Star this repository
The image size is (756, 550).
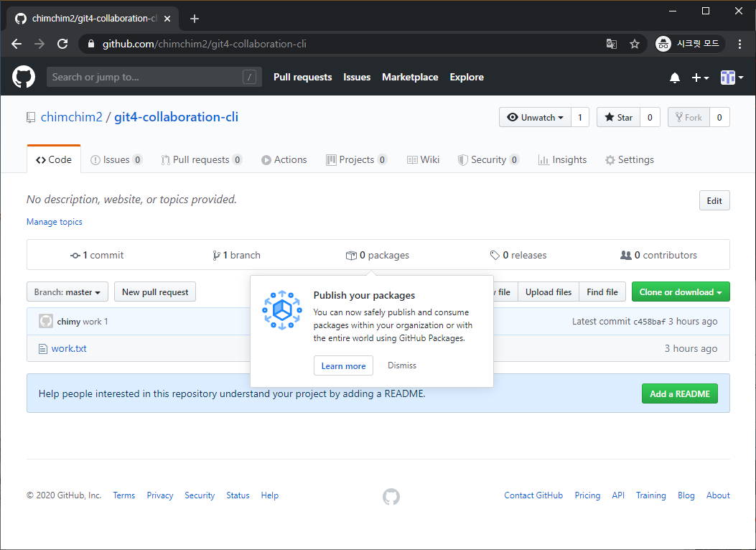(x=619, y=117)
